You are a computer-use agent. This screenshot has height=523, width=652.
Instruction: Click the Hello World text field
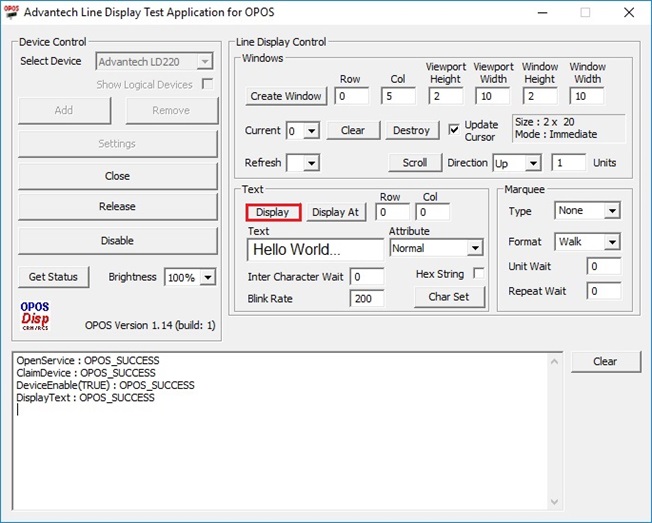click(314, 250)
